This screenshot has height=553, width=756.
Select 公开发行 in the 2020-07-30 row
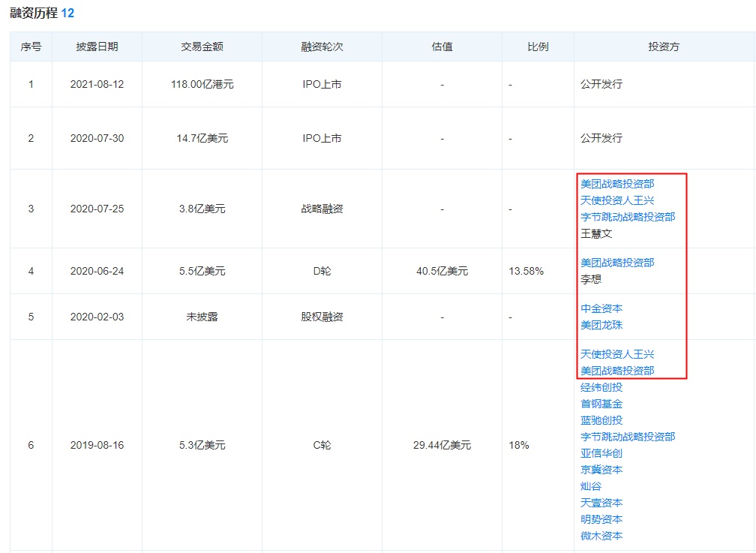point(601,138)
